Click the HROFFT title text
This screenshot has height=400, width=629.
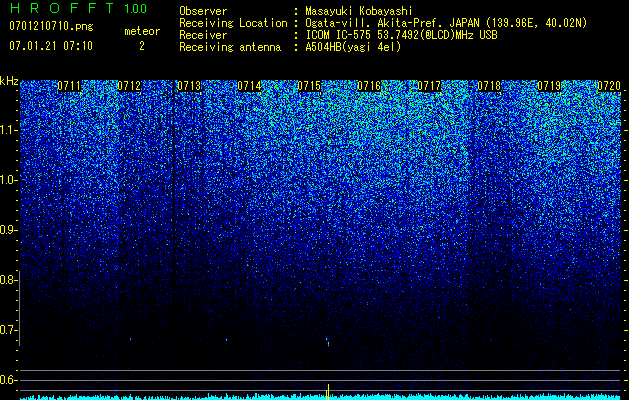coord(62,8)
